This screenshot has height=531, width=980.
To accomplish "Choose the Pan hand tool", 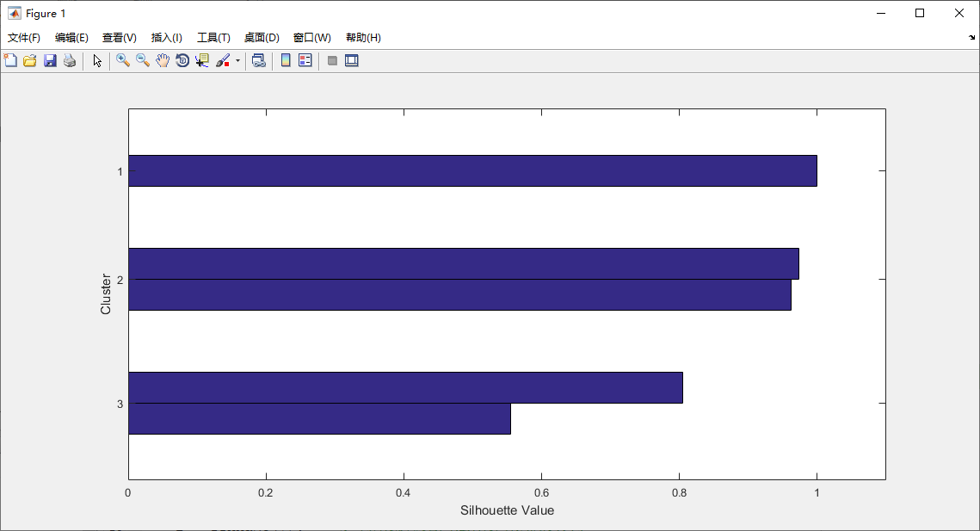I will (x=163, y=60).
